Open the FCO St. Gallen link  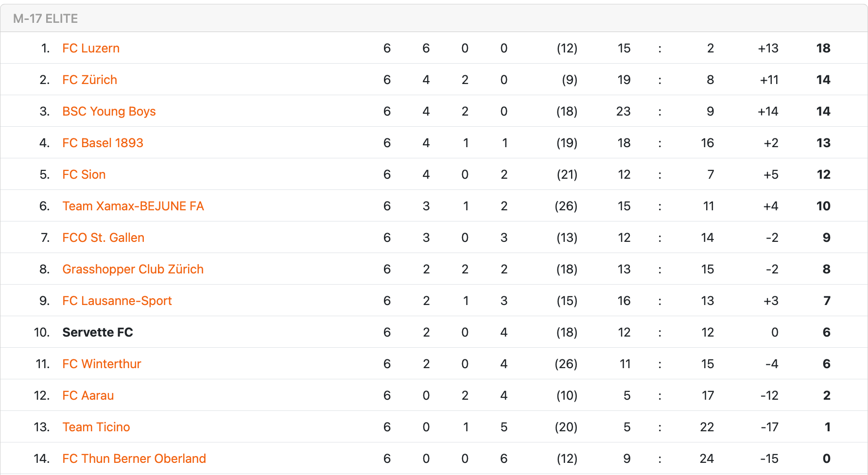click(104, 237)
